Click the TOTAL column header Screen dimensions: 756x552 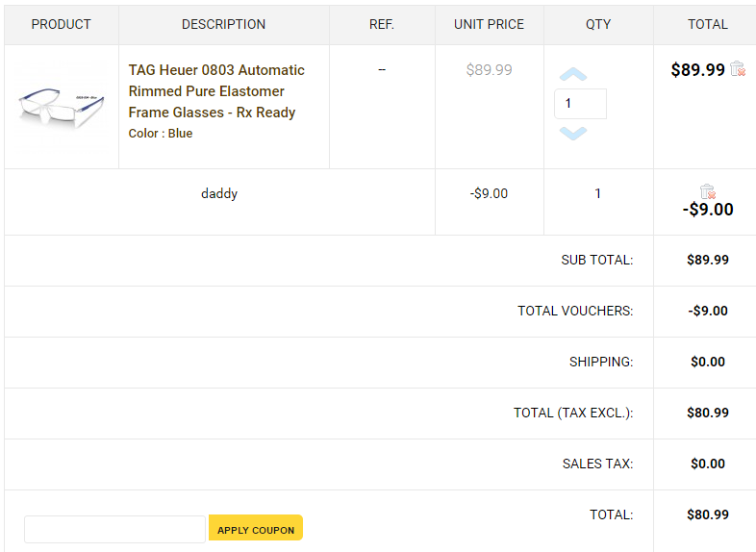[707, 24]
